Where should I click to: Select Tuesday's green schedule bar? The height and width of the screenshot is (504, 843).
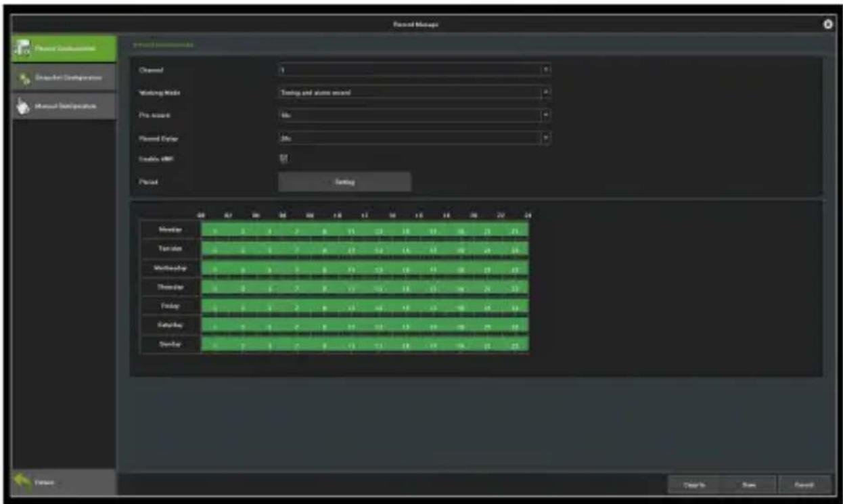tap(365, 249)
